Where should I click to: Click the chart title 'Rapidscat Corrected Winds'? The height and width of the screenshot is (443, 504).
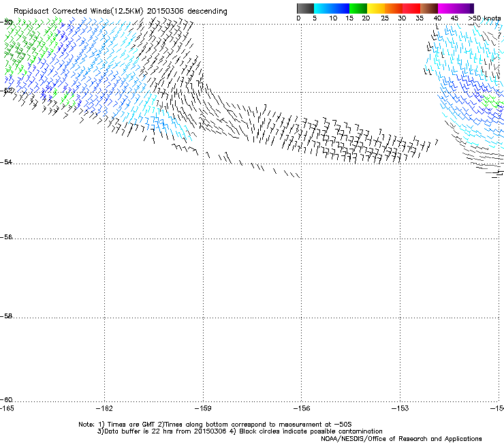pyautogui.click(x=62, y=12)
